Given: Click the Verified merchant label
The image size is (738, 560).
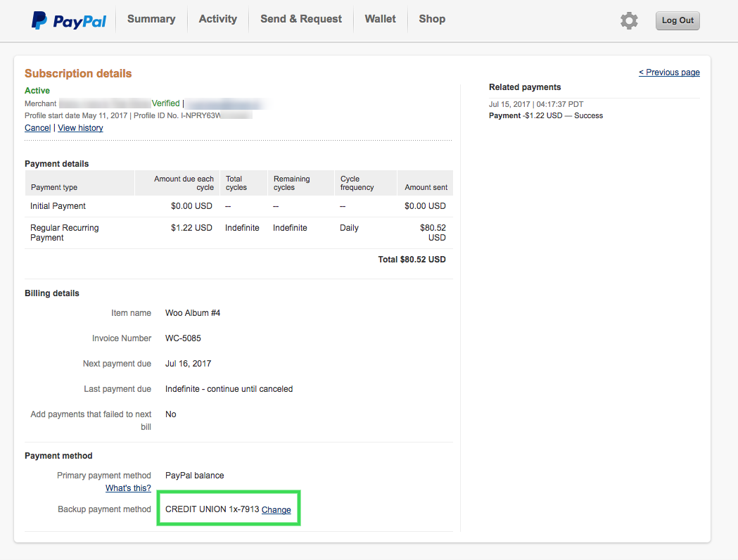Looking at the screenshot, I should coord(165,103).
